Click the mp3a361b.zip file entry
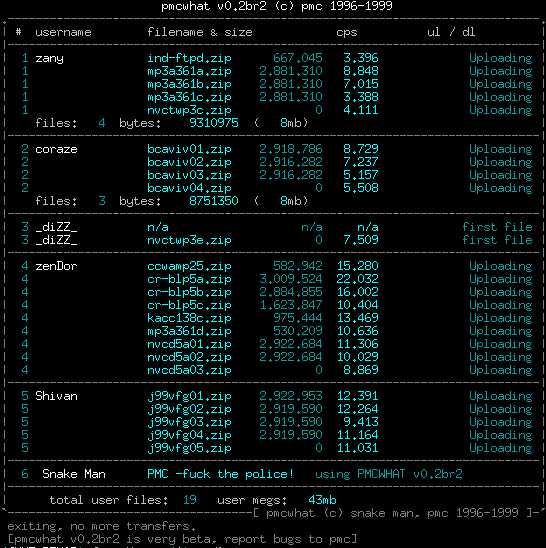The width and height of the screenshot is (546, 548). point(189,84)
